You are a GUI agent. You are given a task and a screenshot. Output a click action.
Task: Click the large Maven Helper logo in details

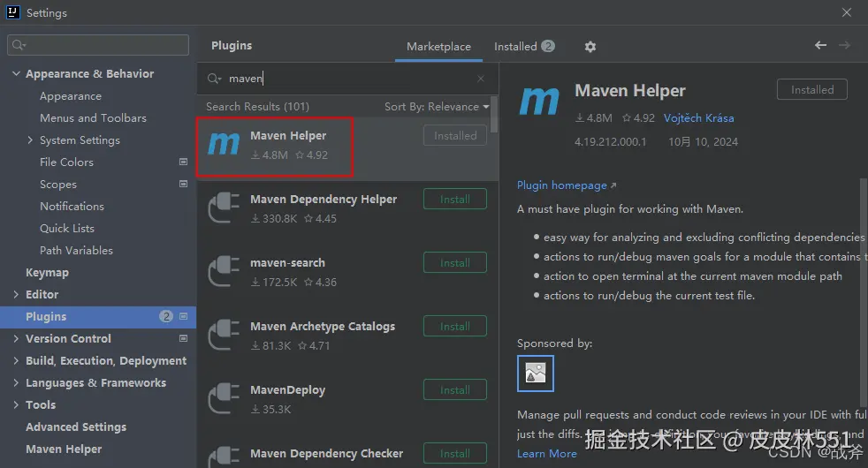(539, 101)
